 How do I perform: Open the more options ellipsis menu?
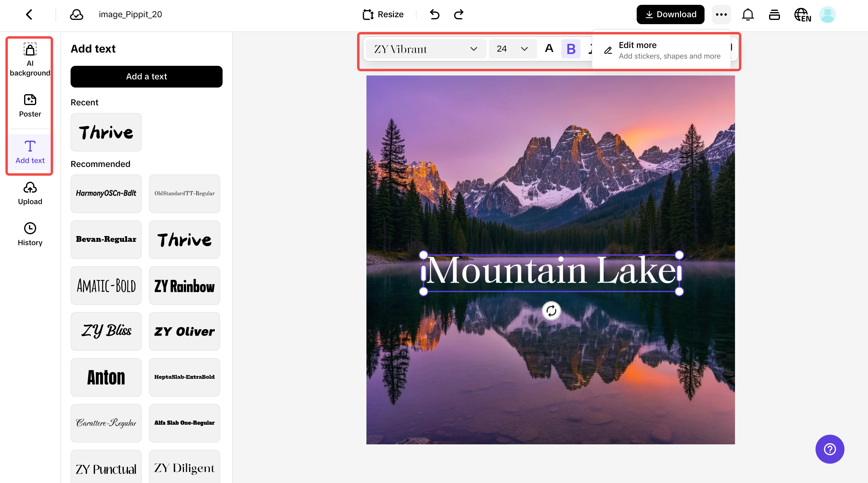pyautogui.click(x=721, y=14)
